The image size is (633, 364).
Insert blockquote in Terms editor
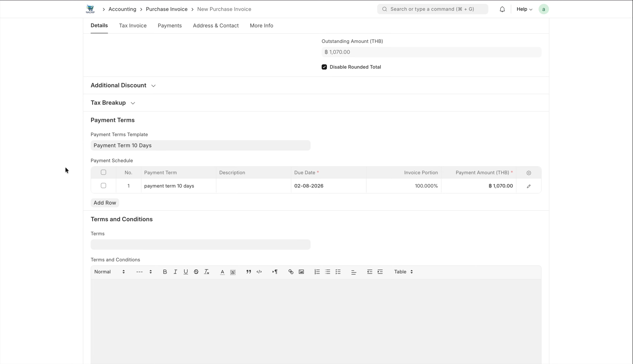tap(249, 272)
